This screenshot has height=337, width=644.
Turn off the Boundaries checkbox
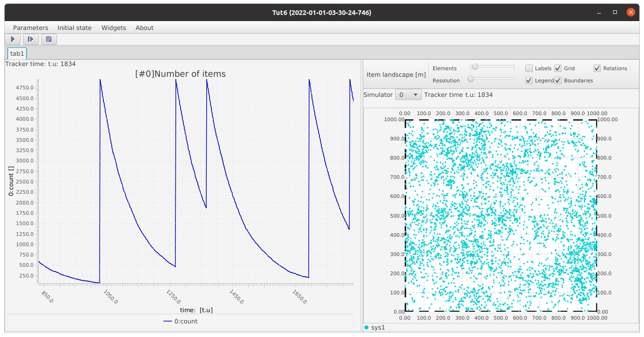[558, 81]
